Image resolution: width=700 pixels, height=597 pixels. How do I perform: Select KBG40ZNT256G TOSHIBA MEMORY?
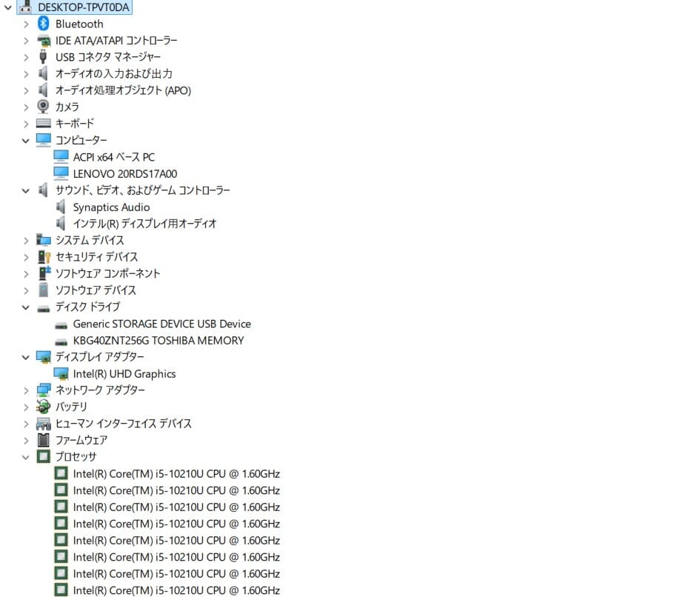point(159,341)
